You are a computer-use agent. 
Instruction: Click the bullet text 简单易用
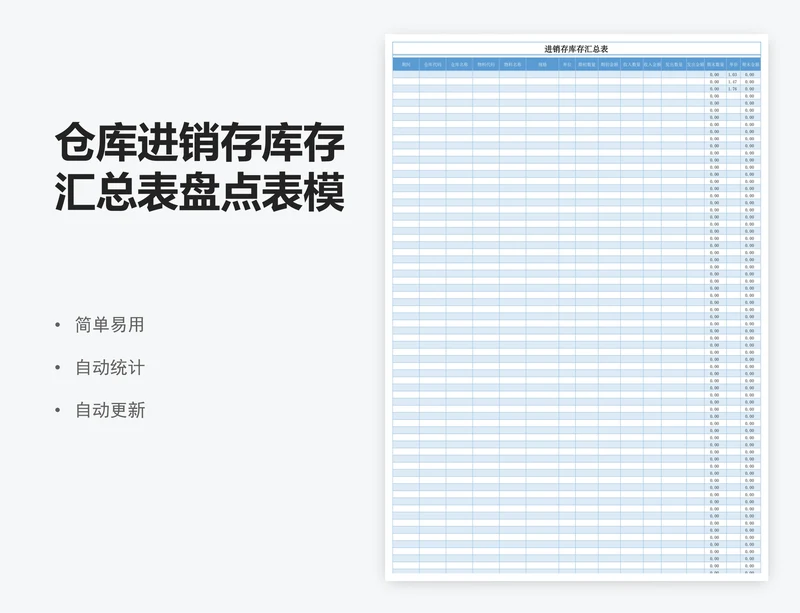click(110, 325)
